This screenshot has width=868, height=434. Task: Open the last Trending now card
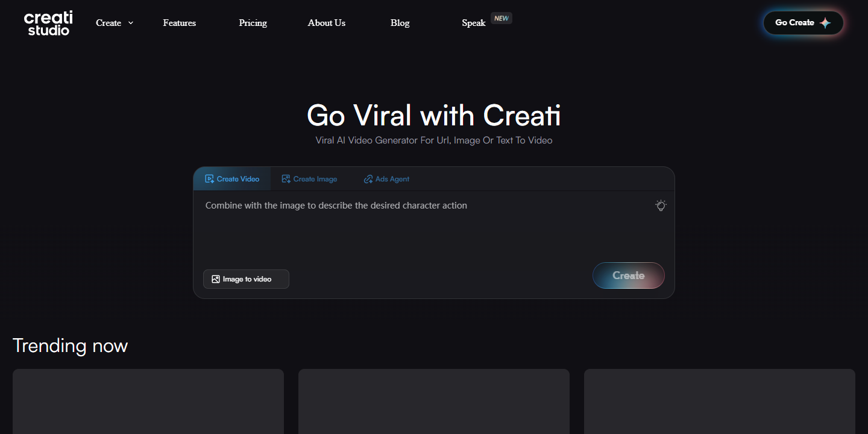click(x=720, y=401)
